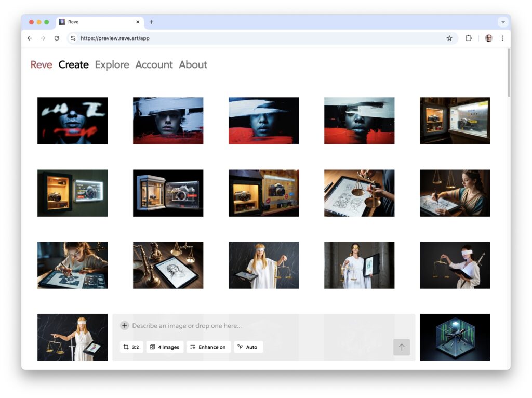Toggle the Enhance on option
This screenshot has height=398, width=532.
click(x=208, y=347)
